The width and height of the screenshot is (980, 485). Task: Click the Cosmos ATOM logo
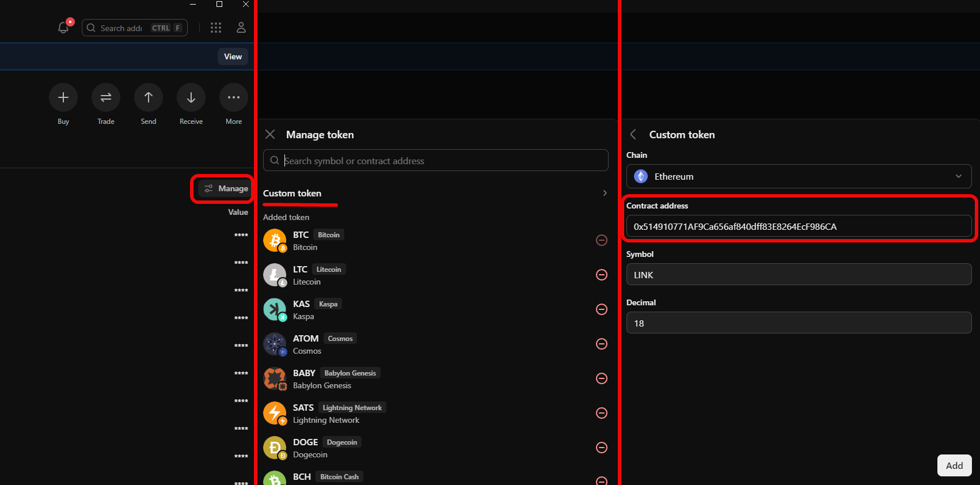click(x=275, y=344)
